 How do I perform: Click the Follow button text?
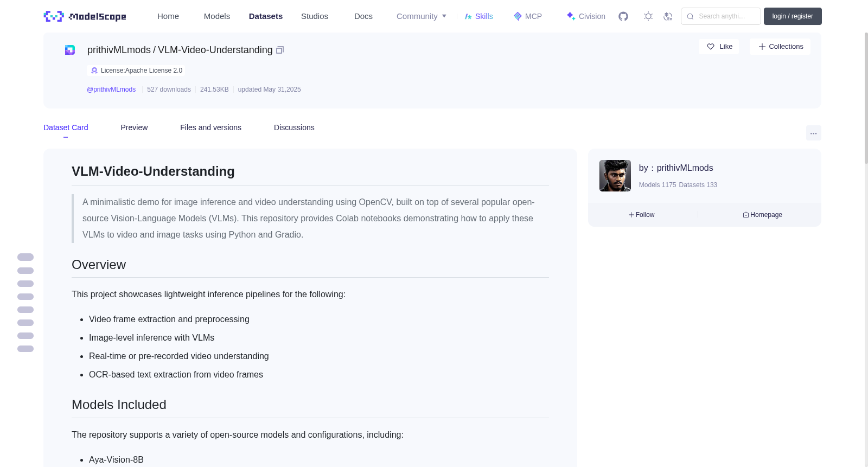click(645, 215)
